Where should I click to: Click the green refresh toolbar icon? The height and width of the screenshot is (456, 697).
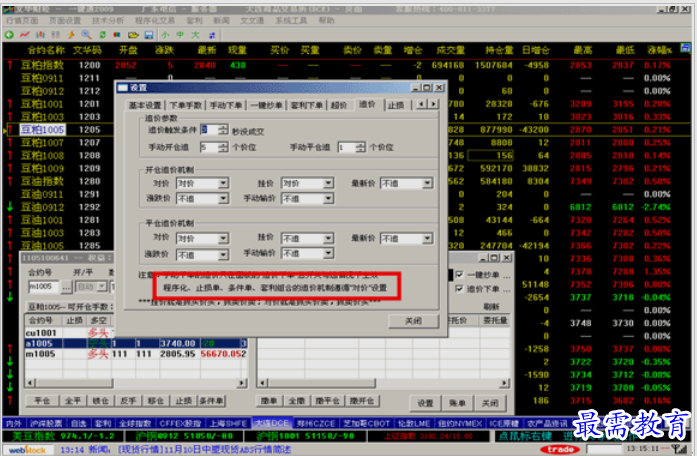102,35
